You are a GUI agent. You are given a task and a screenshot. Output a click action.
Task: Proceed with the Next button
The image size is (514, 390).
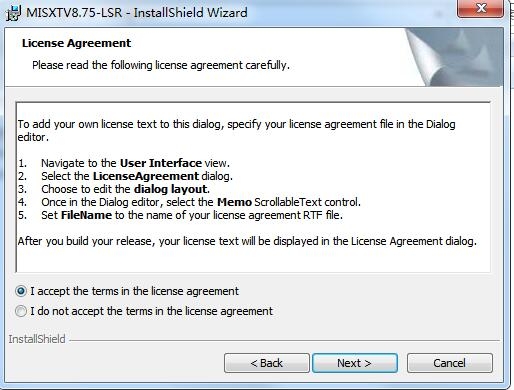point(355,363)
